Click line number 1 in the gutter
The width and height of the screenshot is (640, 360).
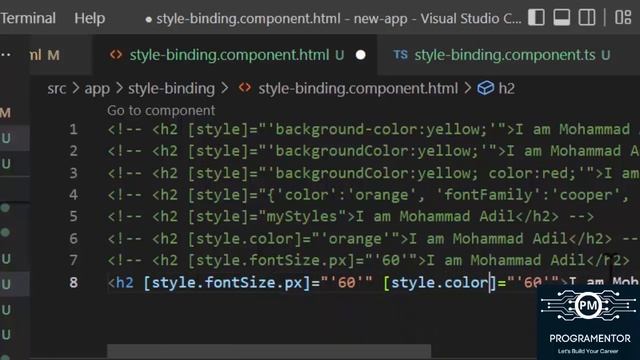point(73,129)
